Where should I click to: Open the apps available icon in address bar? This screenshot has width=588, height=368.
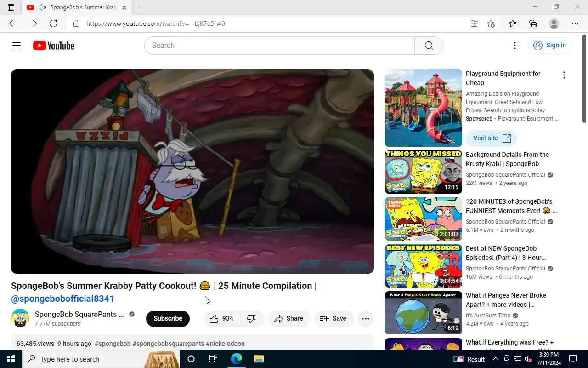click(x=474, y=23)
